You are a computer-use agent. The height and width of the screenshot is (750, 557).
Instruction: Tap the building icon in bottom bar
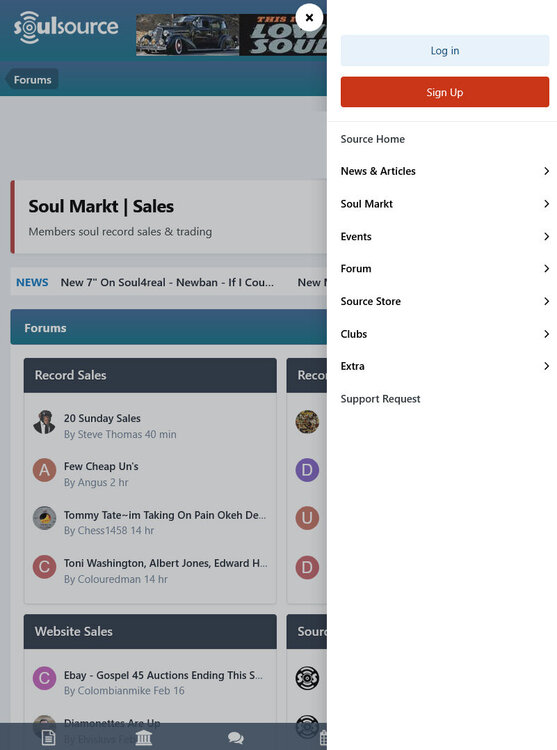[143, 738]
